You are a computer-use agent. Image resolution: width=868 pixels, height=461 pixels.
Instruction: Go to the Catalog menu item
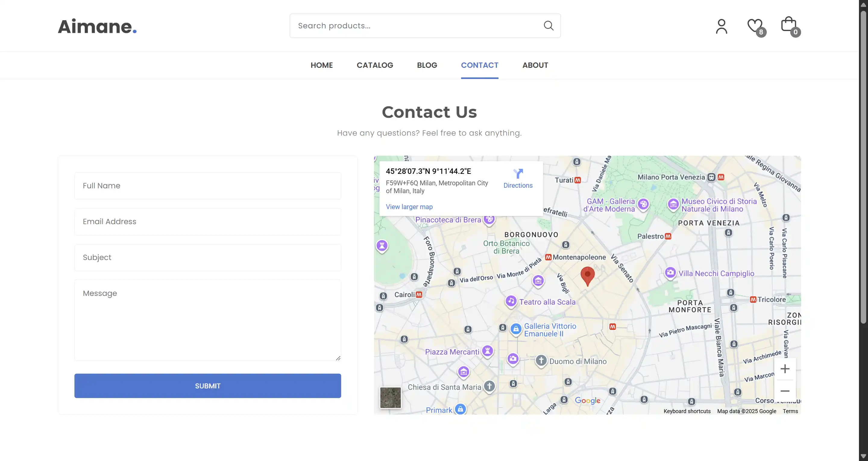(x=375, y=65)
